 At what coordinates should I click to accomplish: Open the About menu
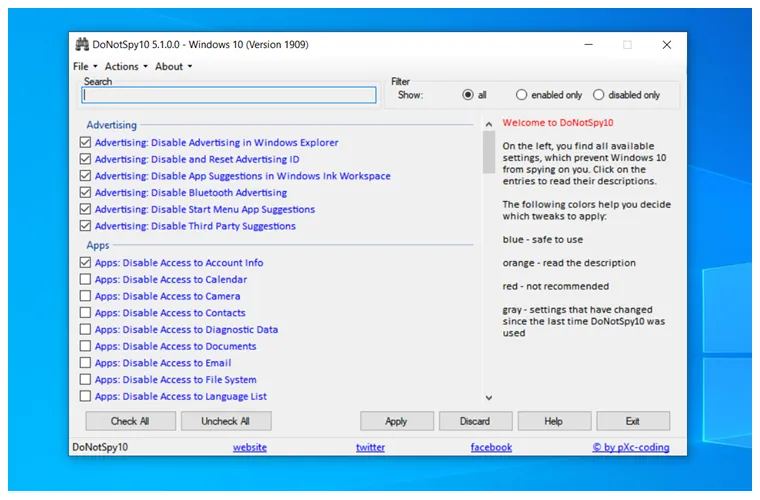174,66
